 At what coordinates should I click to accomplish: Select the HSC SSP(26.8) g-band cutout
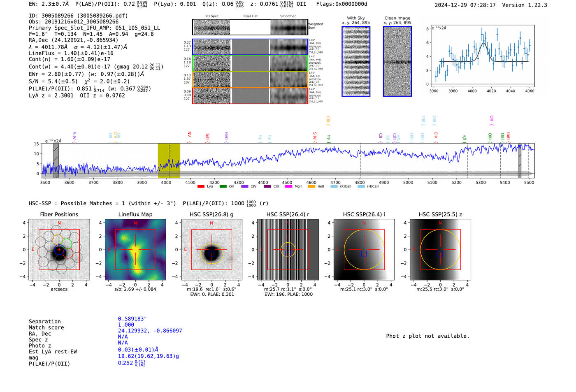(211, 250)
